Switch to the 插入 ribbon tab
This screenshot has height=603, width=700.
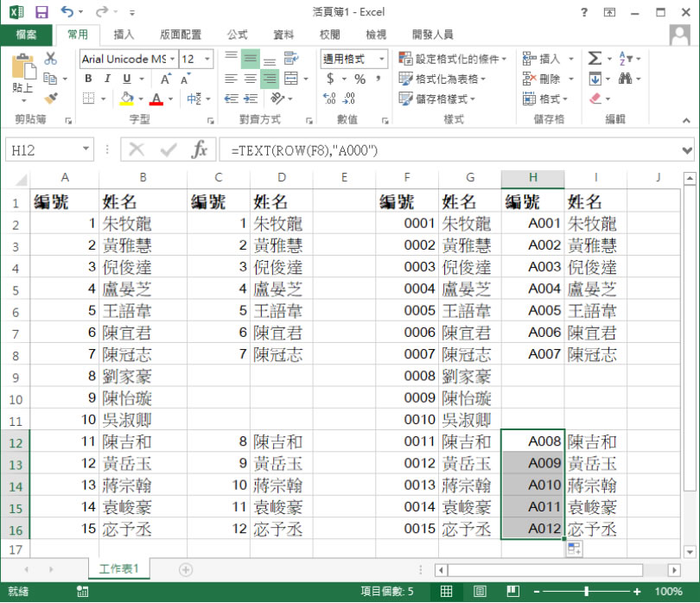tap(124, 35)
